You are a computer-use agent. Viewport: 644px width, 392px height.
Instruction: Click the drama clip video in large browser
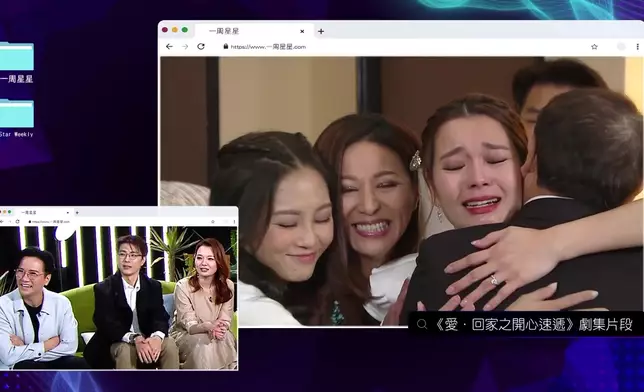click(x=402, y=191)
